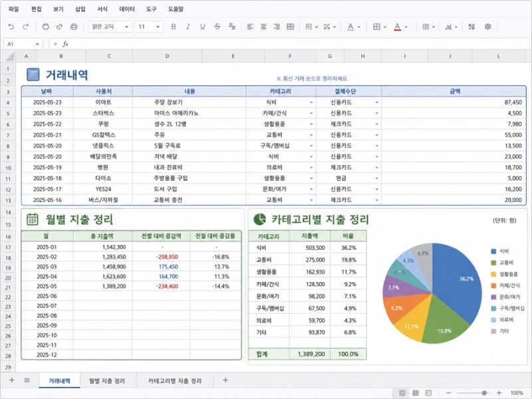Viewport: 532px width, 399px height.
Task: Open the all-sheets list icon
Action: coord(27,380)
